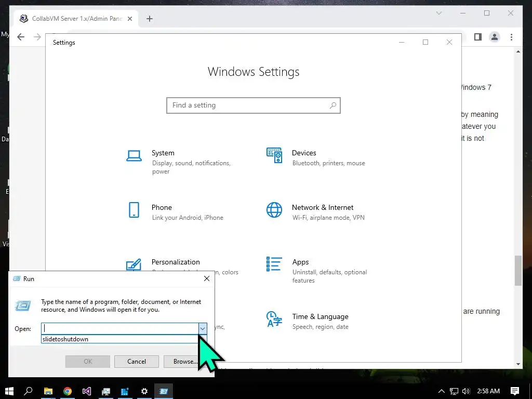Viewport: 532px width, 399px height.
Task: Click Chrome forward arrow
Action: tap(37, 37)
